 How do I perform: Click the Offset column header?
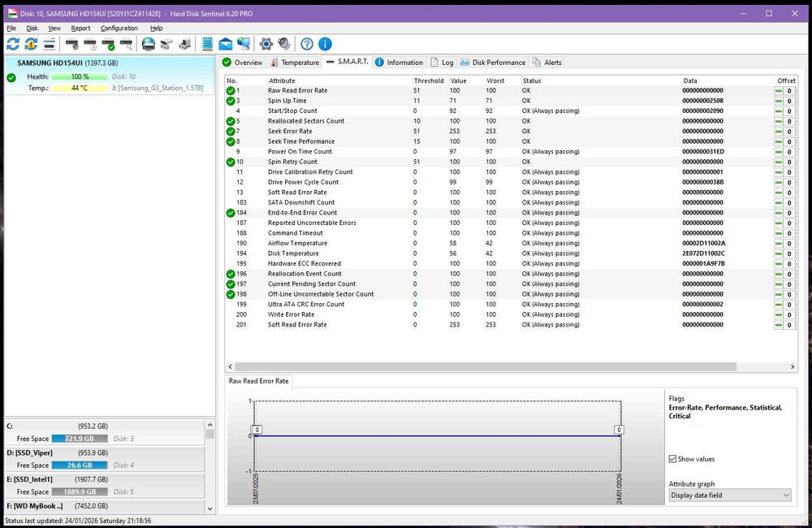[x=786, y=81]
